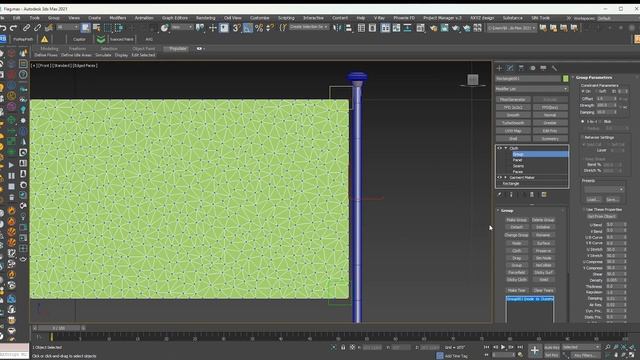
Task: Toggle the Spinner Snap icon
Action: [270, 28]
